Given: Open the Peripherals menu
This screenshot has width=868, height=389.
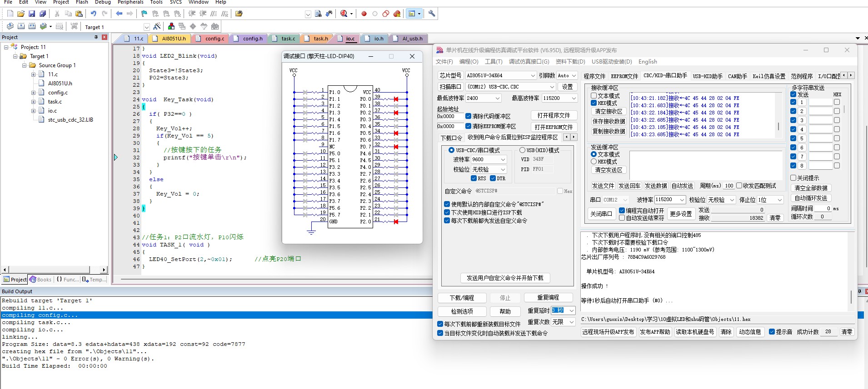Looking at the screenshot, I should click(131, 2).
